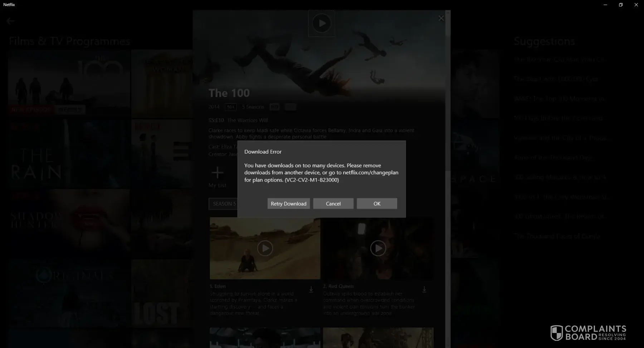Minimize the Netflix window

(x=605, y=5)
